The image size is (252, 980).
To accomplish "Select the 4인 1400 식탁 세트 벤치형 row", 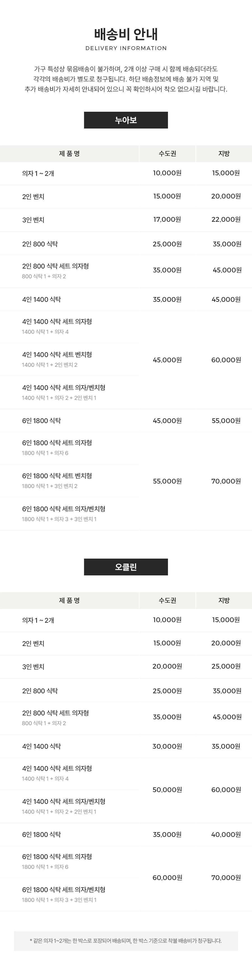I will [57, 354].
